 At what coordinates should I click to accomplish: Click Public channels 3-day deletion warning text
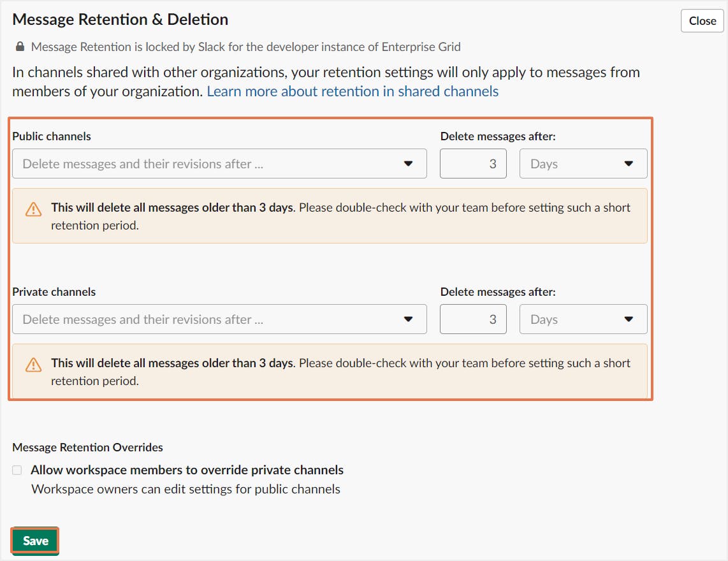pyautogui.click(x=340, y=216)
